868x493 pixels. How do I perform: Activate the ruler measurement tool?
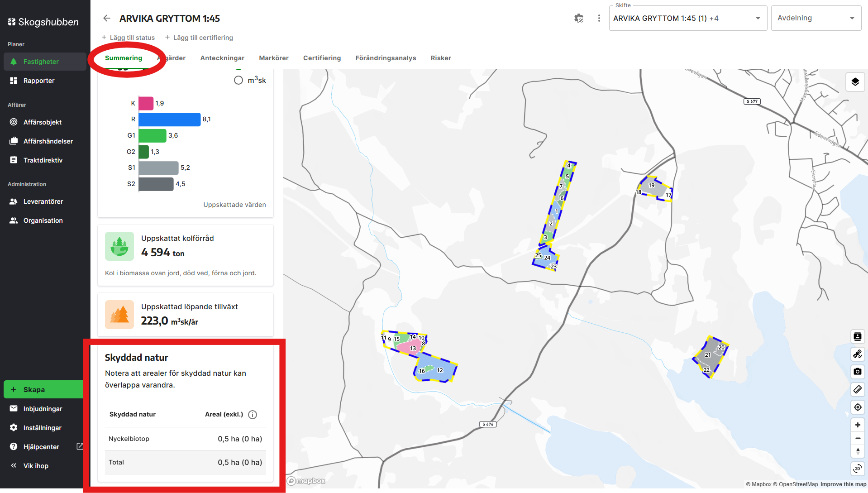point(858,388)
